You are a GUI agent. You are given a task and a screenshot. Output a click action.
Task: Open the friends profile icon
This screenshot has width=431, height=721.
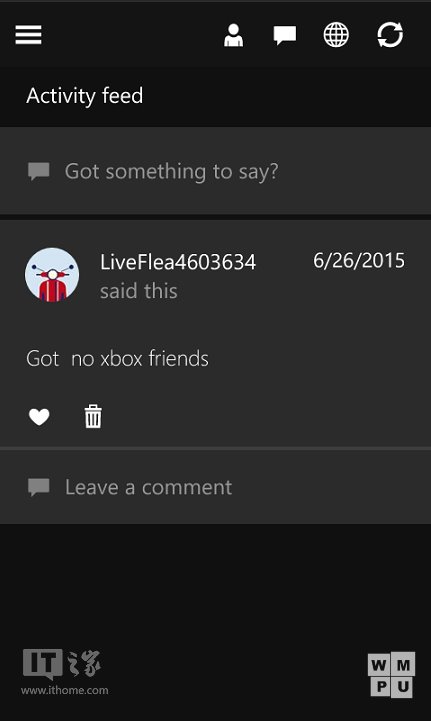233,35
